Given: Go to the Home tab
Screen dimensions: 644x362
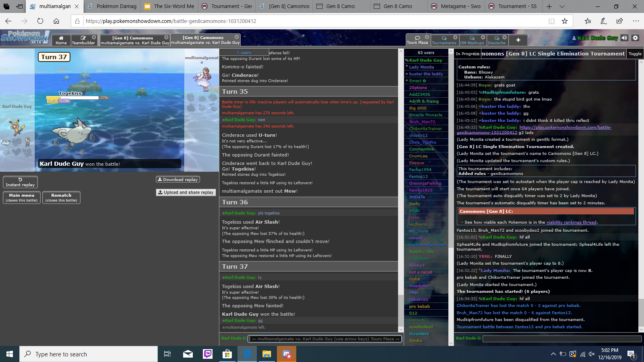Looking at the screenshot, I should point(61,40).
